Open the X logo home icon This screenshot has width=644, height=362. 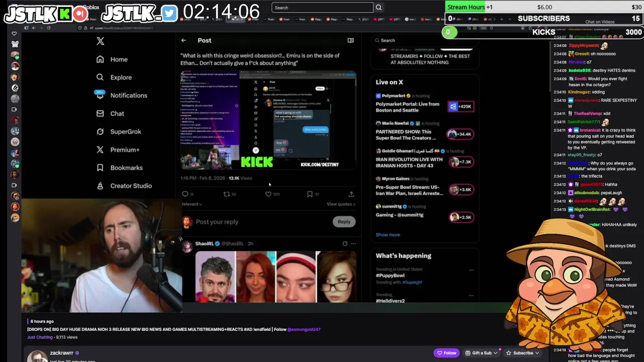click(x=100, y=41)
